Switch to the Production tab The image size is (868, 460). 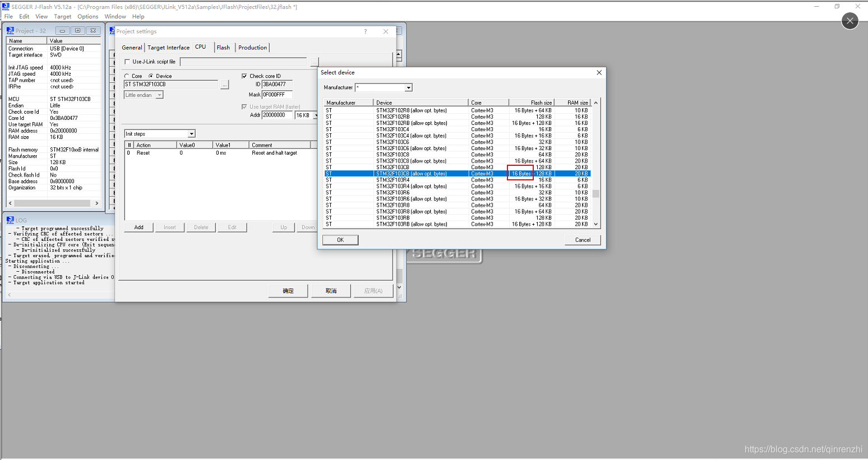click(x=252, y=48)
